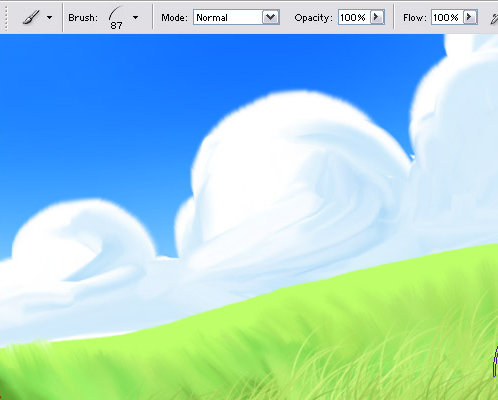Click the "Mode:" label
The height and width of the screenshot is (400, 498).
pyautogui.click(x=174, y=18)
